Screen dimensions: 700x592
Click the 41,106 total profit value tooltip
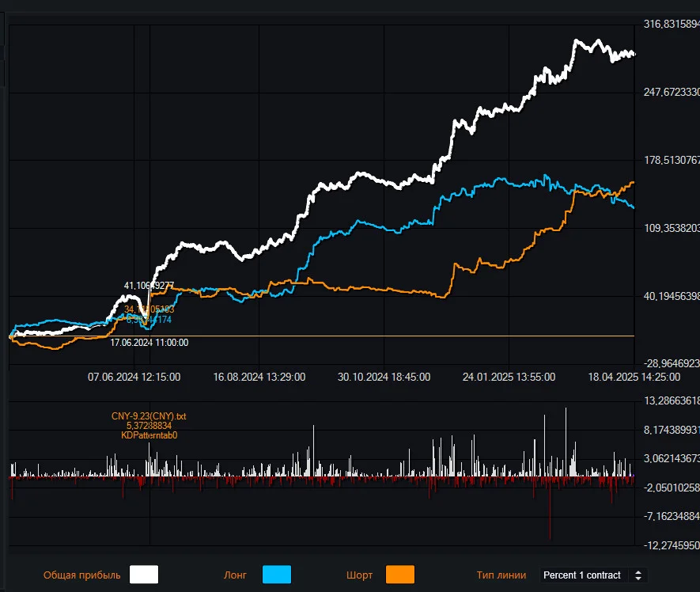point(149,286)
